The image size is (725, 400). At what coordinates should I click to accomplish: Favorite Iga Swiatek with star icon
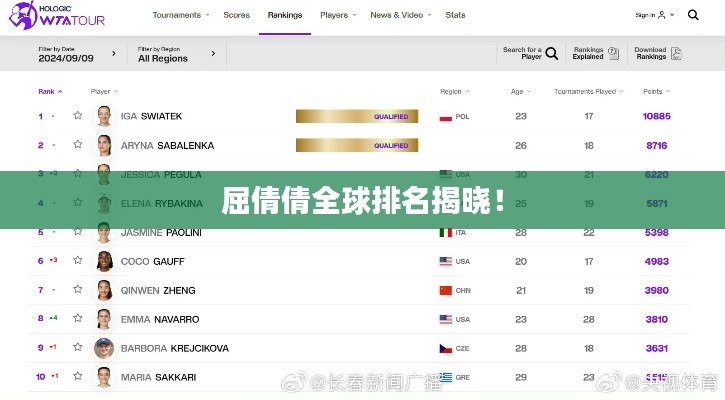[x=78, y=116]
